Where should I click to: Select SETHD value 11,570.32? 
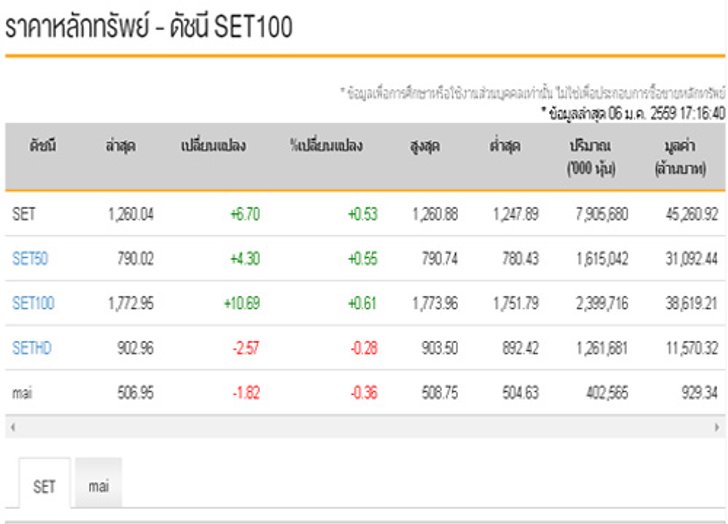(692, 348)
